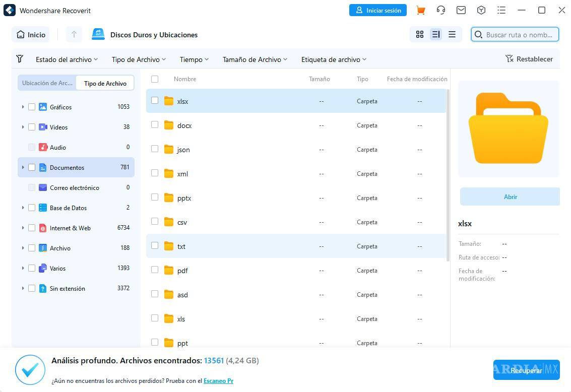Switch to grid view layout

(x=420, y=34)
